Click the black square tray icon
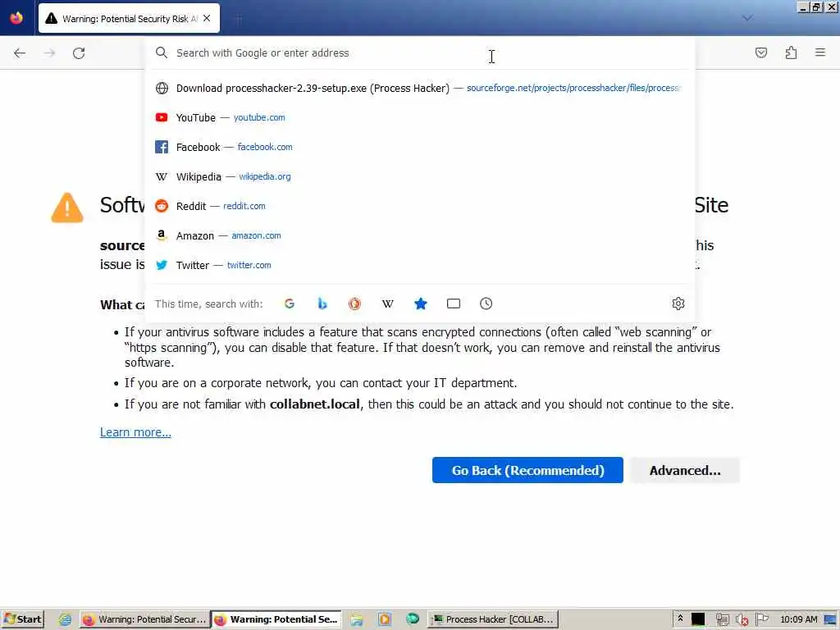 point(698,620)
